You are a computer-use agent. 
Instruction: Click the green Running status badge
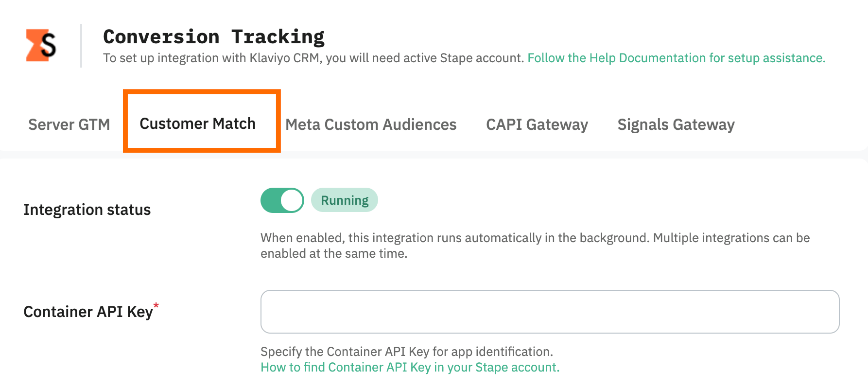(x=345, y=200)
